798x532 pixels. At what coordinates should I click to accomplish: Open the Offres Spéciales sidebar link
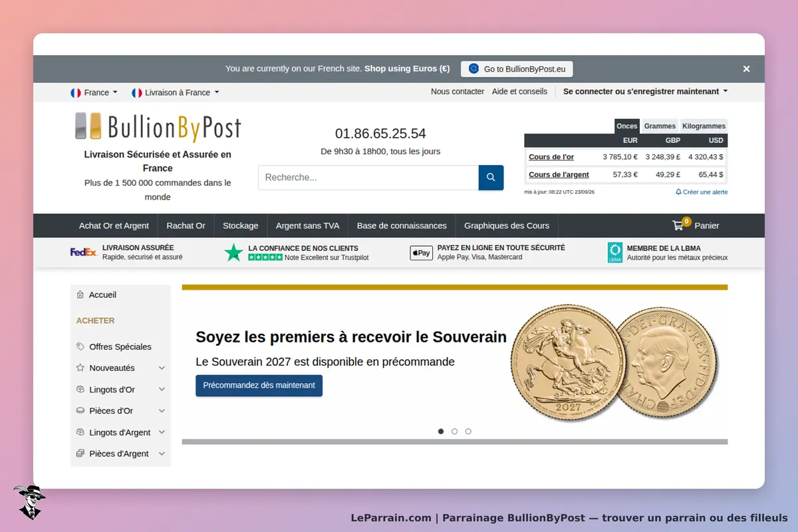click(x=120, y=346)
